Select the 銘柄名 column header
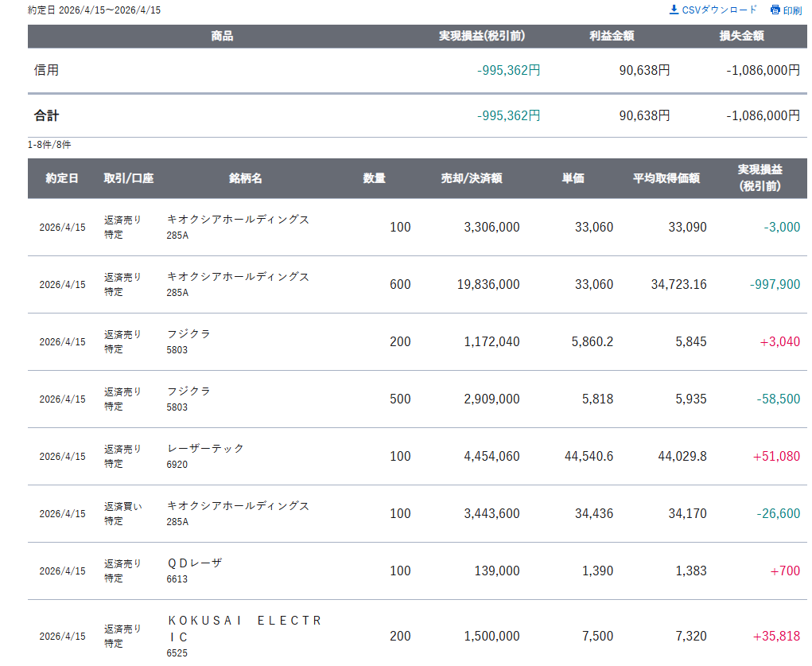Image resolution: width=812 pixels, height=666 pixels. [245, 178]
